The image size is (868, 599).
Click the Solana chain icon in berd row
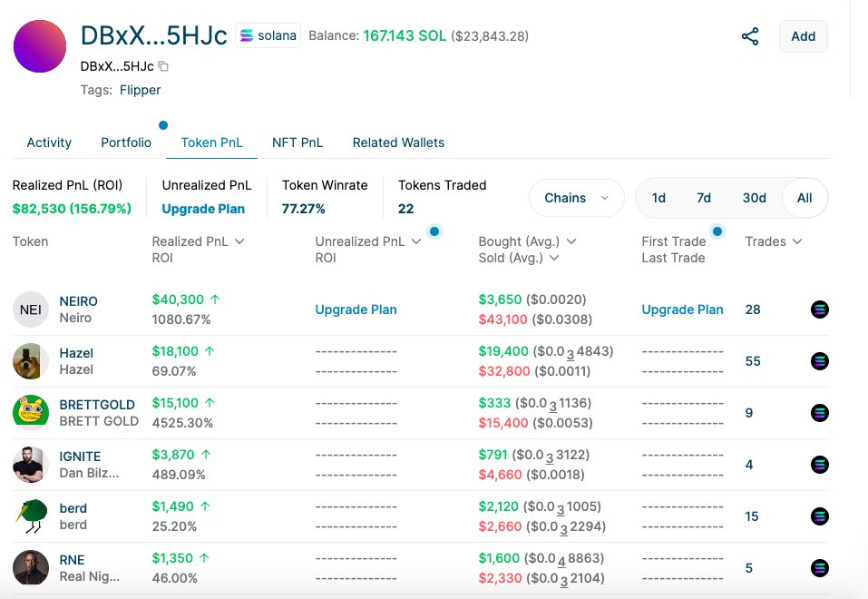click(x=819, y=516)
